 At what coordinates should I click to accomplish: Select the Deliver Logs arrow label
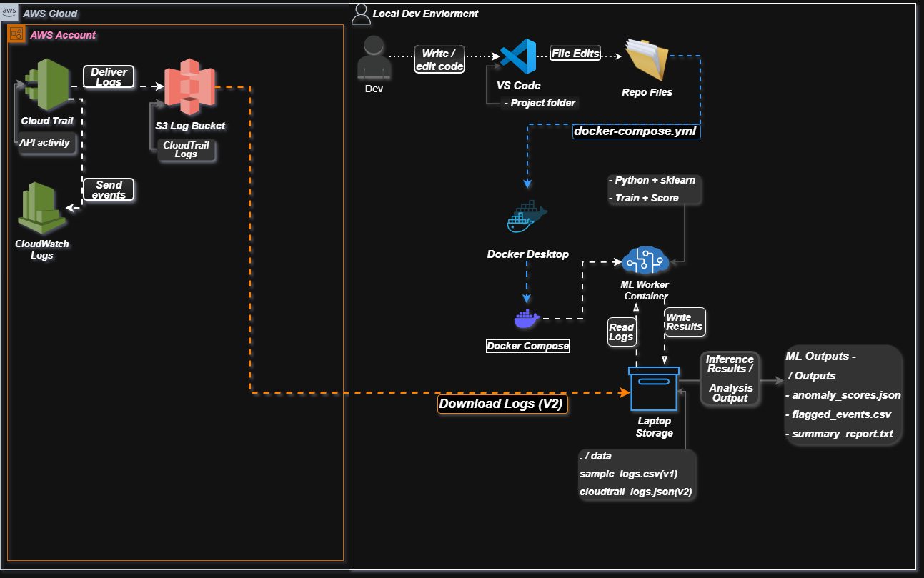109,77
